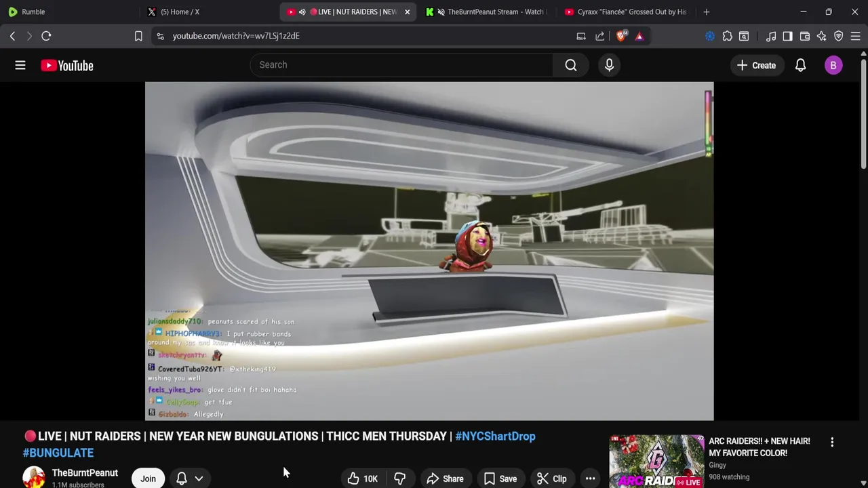Open the Brave VPN shield icon

[839, 36]
